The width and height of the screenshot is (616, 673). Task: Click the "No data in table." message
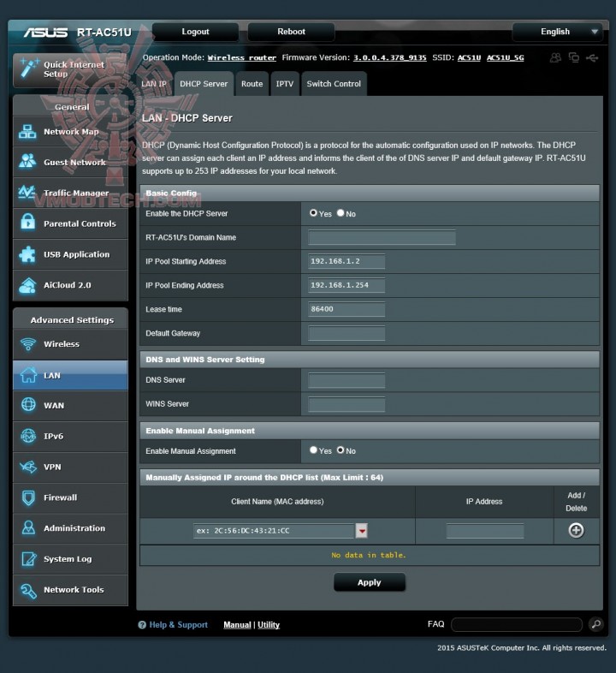pos(369,555)
